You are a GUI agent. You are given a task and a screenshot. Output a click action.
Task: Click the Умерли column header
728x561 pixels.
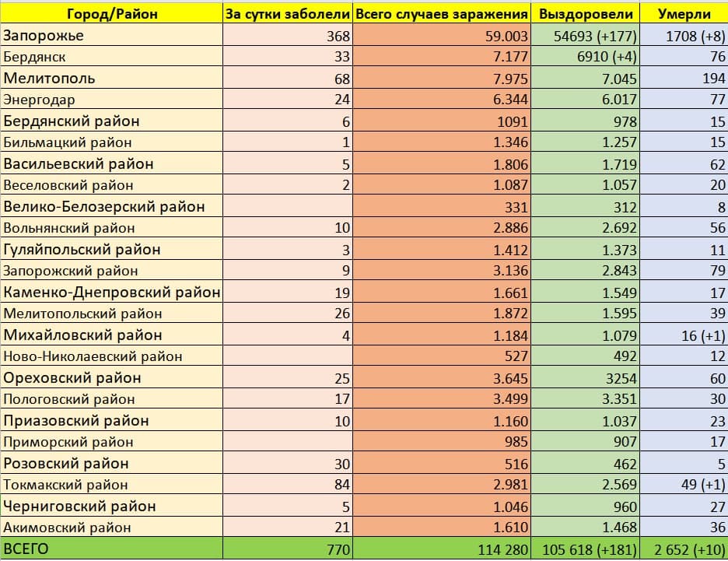tap(683, 14)
